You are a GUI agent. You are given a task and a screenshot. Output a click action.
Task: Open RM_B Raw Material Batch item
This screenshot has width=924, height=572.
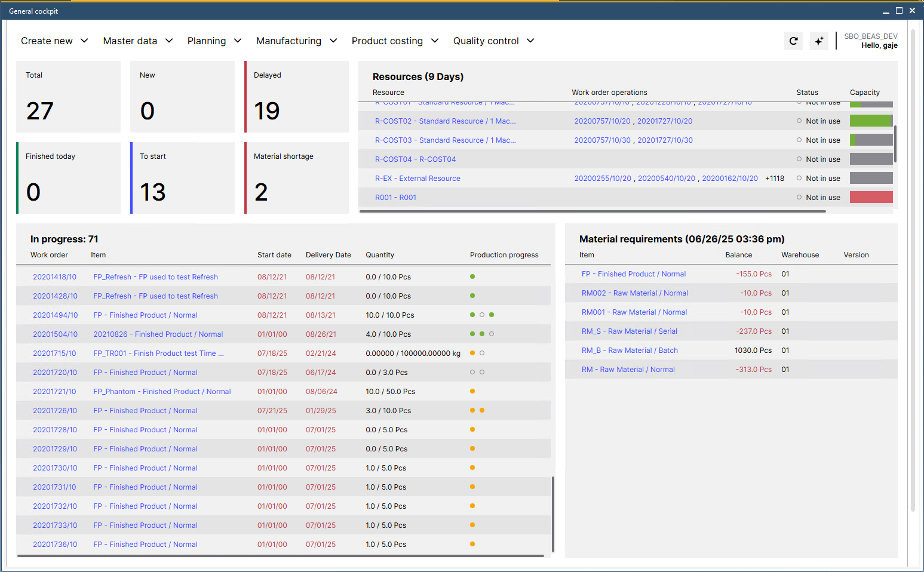(630, 350)
